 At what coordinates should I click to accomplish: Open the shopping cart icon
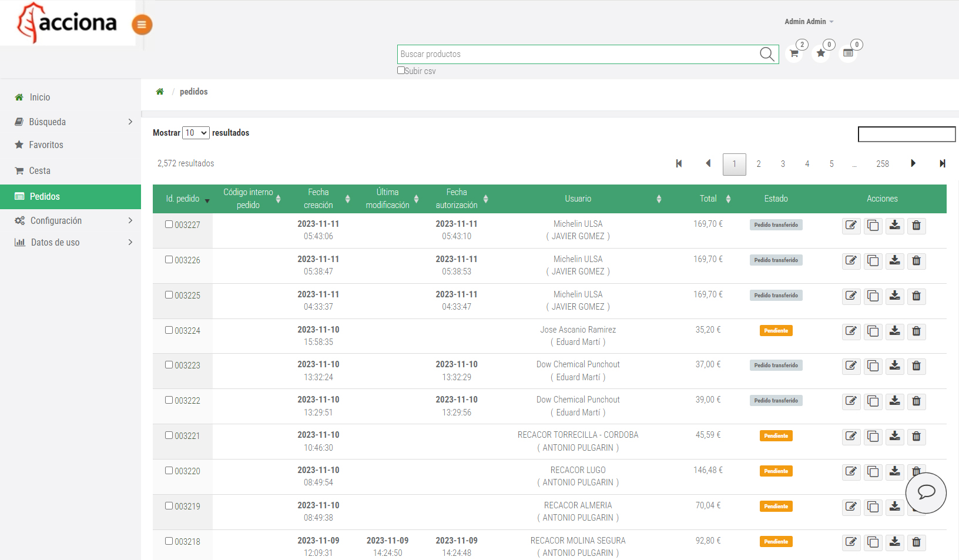(794, 53)
